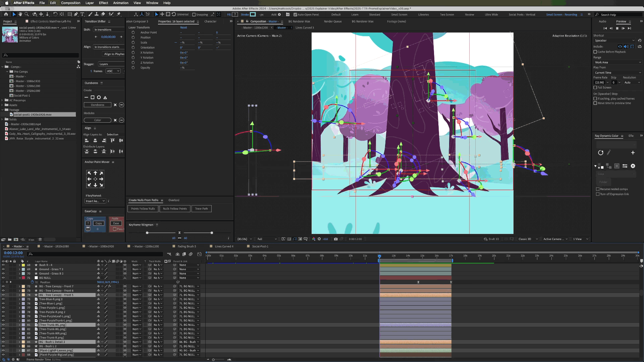Select the Zoom tool in toolbar
This screenshot has height=362, width=644.
26,14
